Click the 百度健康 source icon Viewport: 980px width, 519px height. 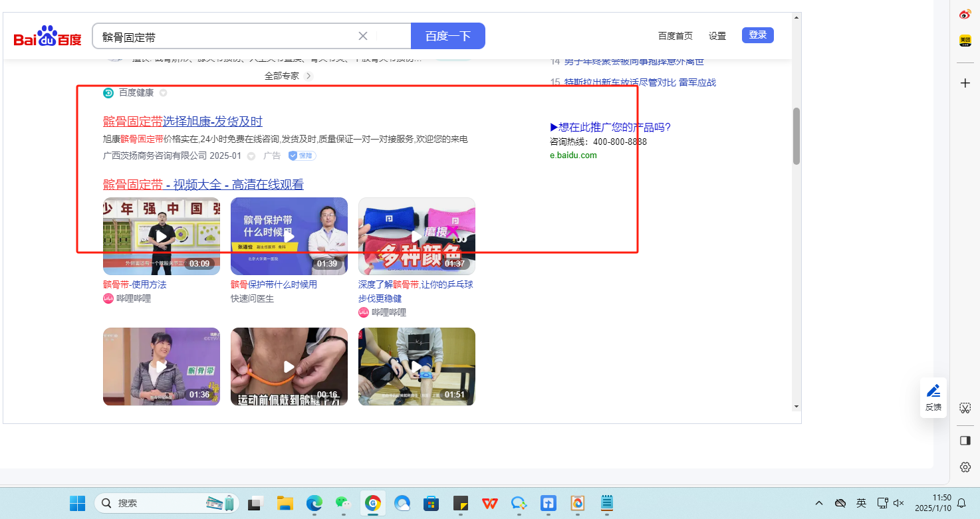tap(108, 92)
